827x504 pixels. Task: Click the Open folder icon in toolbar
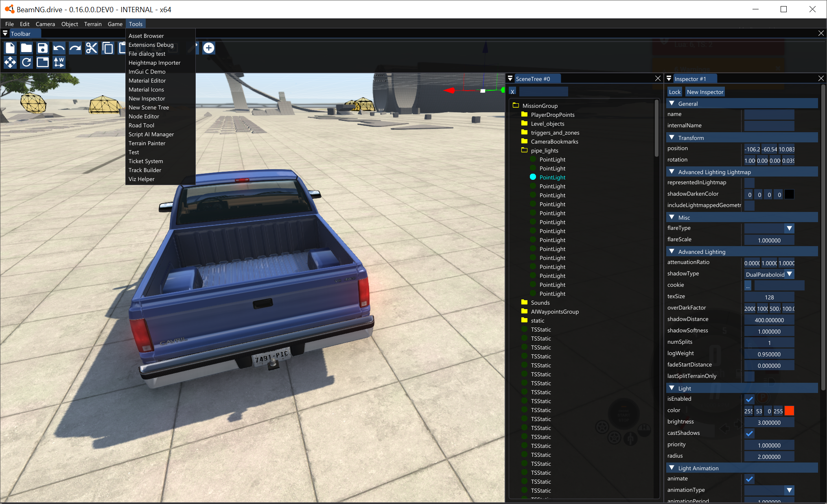pos(26,48)
